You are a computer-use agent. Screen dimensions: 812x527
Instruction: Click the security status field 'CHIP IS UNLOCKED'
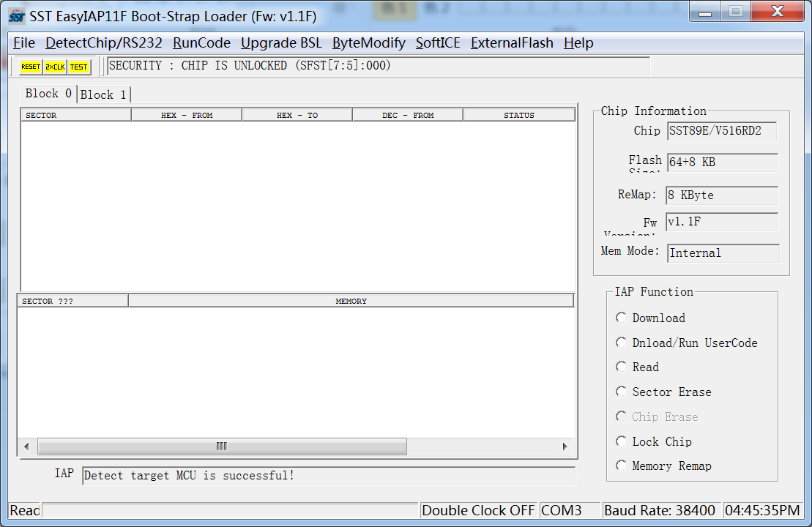(x=379, y=66)
